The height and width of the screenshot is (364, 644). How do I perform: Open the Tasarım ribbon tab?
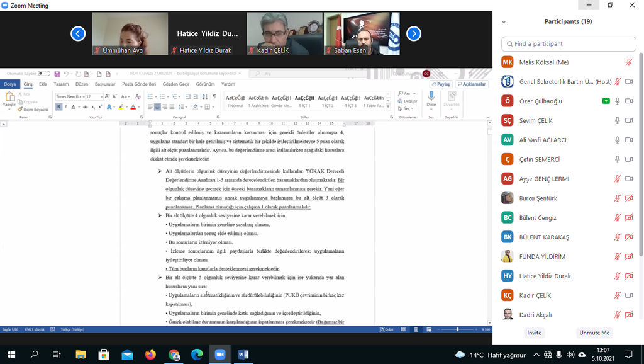[61, 84]
